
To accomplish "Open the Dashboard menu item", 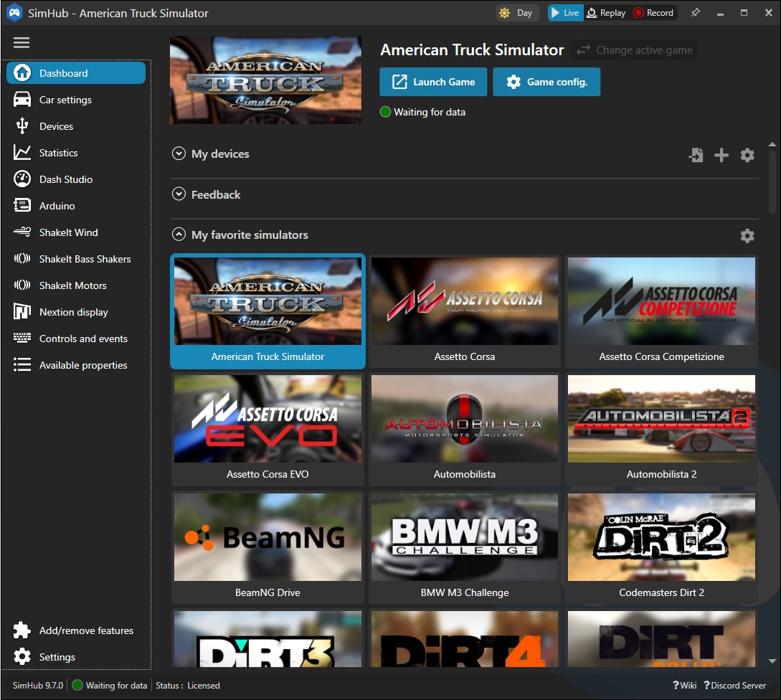I will pyautogui.click(x=76, y=72).
